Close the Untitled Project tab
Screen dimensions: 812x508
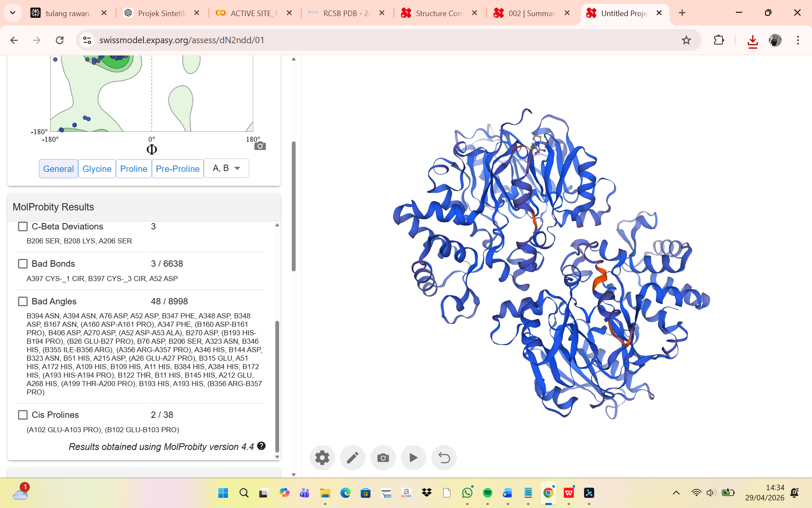[x=659, y=13]
